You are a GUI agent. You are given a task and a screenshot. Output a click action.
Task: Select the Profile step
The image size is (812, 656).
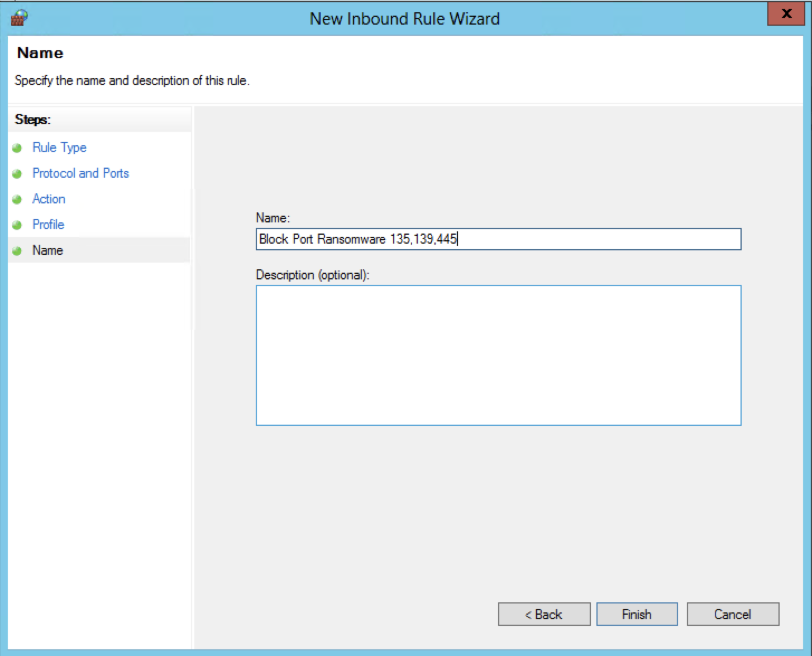pos(48,225)
